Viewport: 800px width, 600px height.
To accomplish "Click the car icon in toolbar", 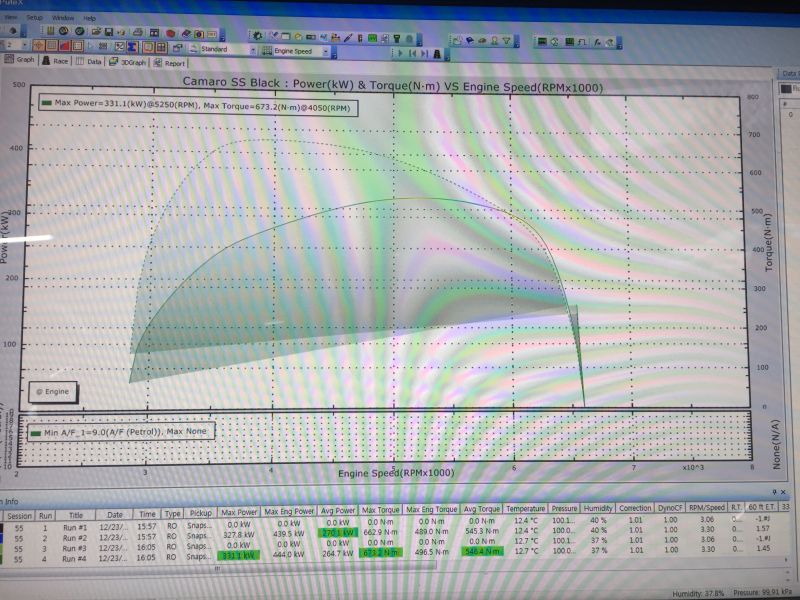I will tap(483, 41).
